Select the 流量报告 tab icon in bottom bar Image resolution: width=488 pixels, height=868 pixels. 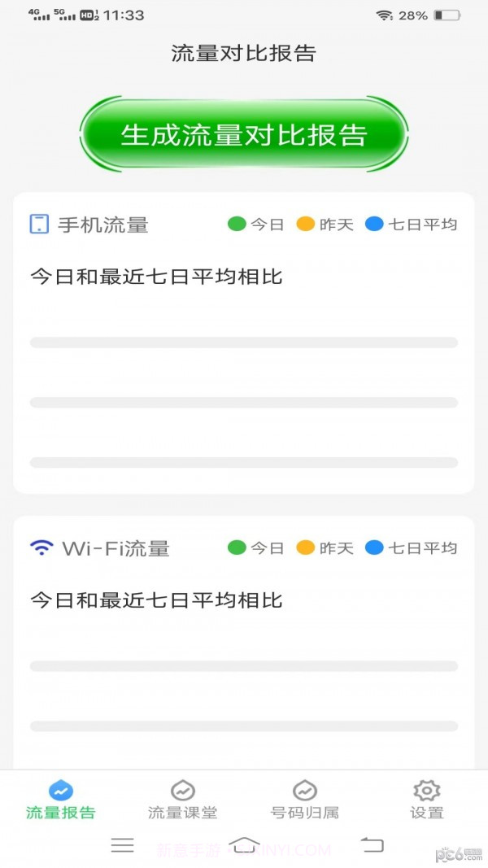point(60,789)
